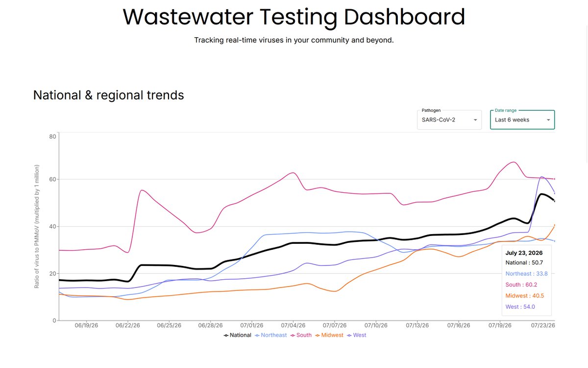Open the Pathogen dropdown showing SARS-CoV-2

pos(449,120)
